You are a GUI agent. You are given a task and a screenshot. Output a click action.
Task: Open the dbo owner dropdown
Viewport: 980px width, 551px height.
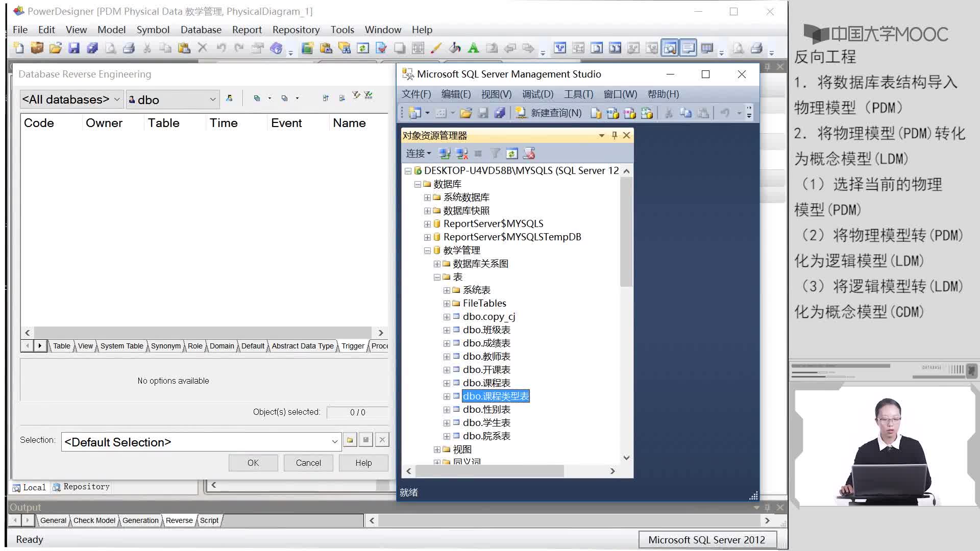(x=173, y=99)
